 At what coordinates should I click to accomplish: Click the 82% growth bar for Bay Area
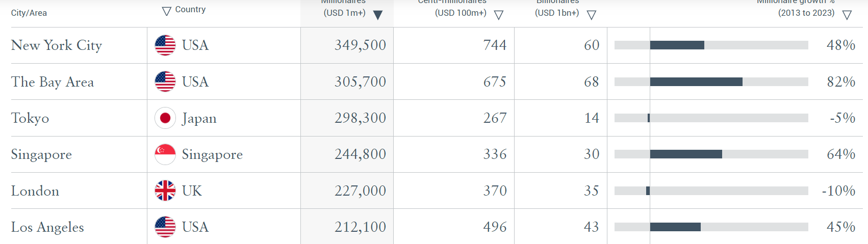pyautogui.click(x=696, y=82)
